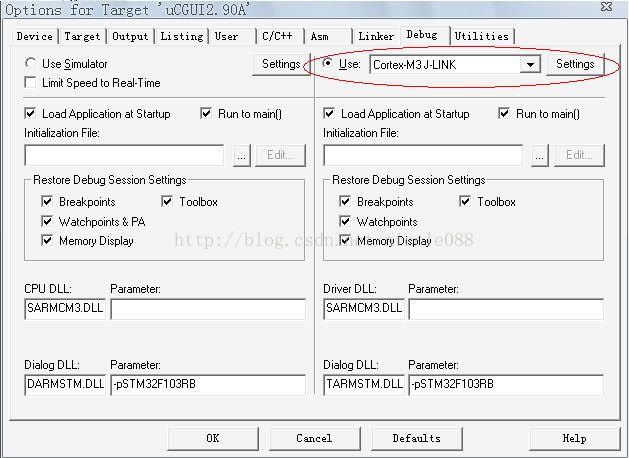Screen dimensions: 629x458
Task: Click the DARMSTM.DLL -pSTM32F103RB parameter field
Action: (208, 385)
